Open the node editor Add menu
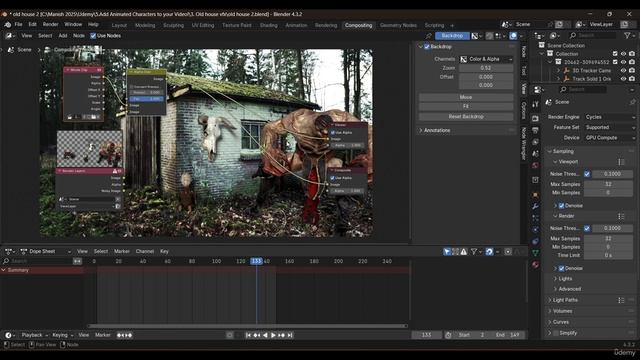 (x=62, y=36)
